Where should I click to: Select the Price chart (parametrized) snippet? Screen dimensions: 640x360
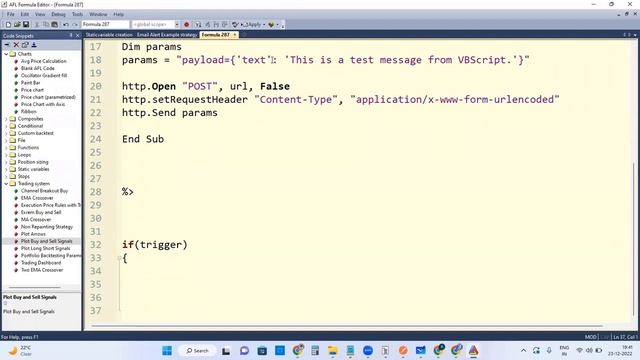coord(48,97)
